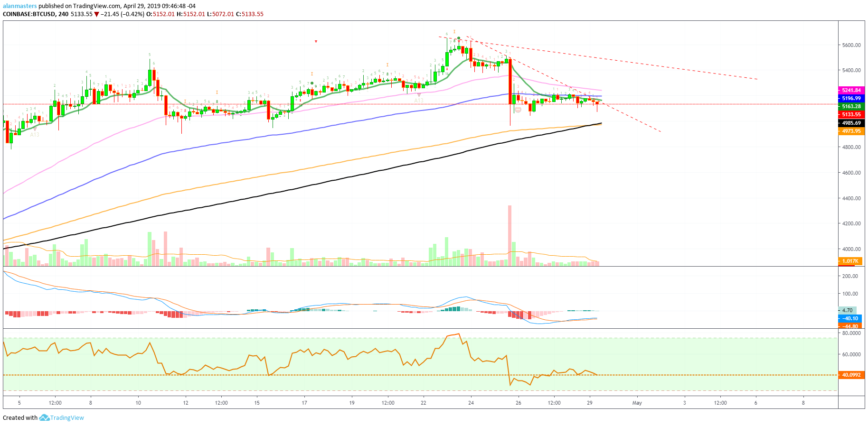The width and height of the screenshot is (868, 426).
Task: Click the red down arrow beside header price
Action: pyautogui.click(x=96, y=14)
